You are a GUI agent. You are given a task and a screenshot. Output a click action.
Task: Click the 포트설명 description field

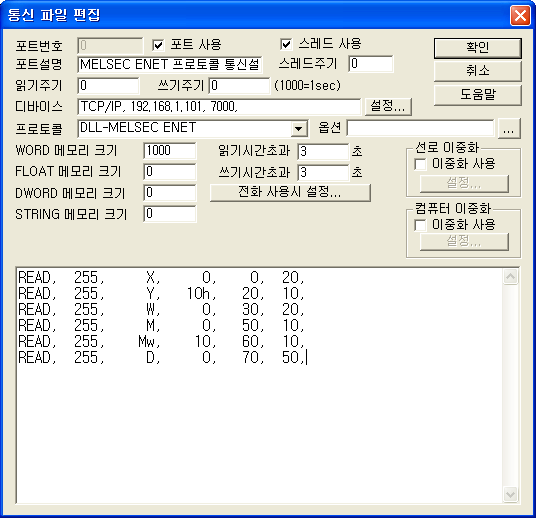(x=170, y=65)
